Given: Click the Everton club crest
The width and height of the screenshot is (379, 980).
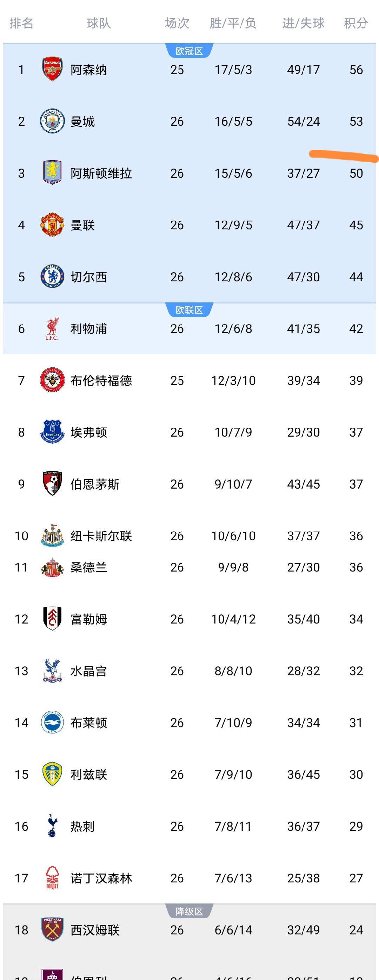Looking at the screenshot, I should (52, 432).
